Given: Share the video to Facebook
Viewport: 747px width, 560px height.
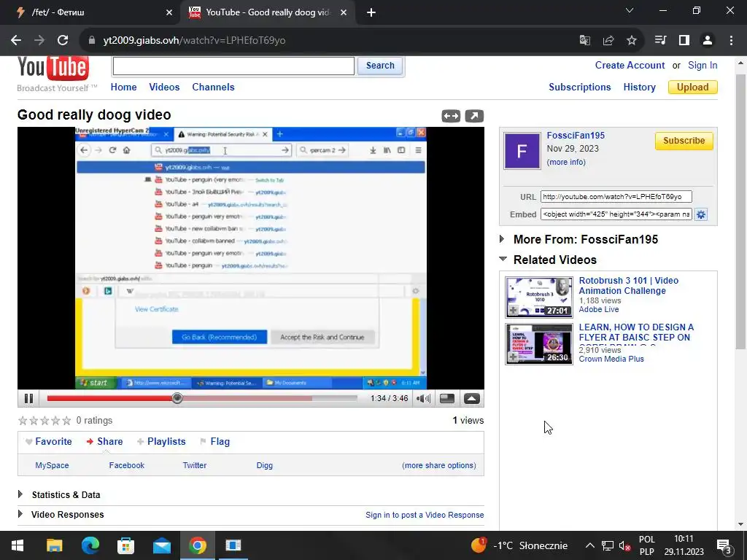Looking at the screenshot, I should point(126,465).
